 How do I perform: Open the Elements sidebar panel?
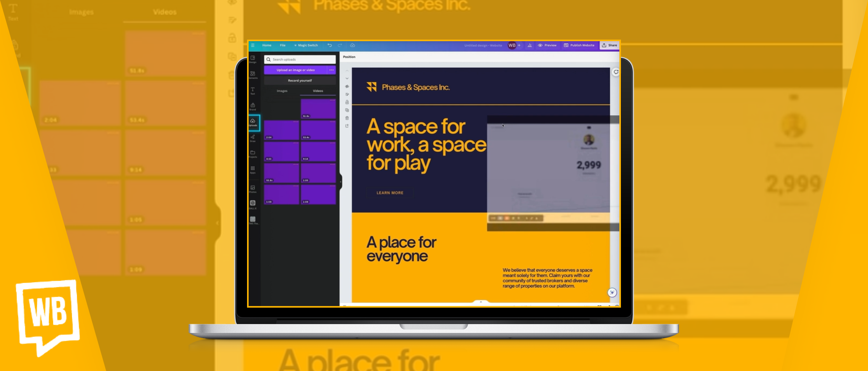click(253, 75)
